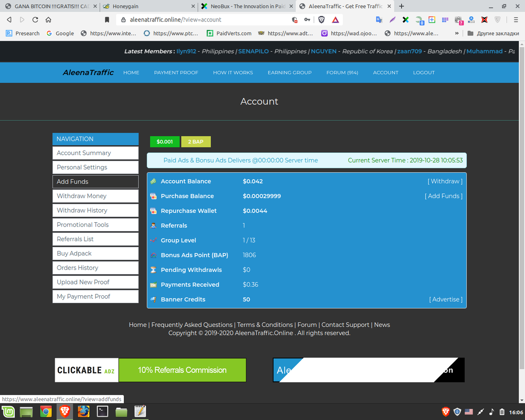
Task: Open Brave Rewards triangle icon
Action: click(335, 20)
